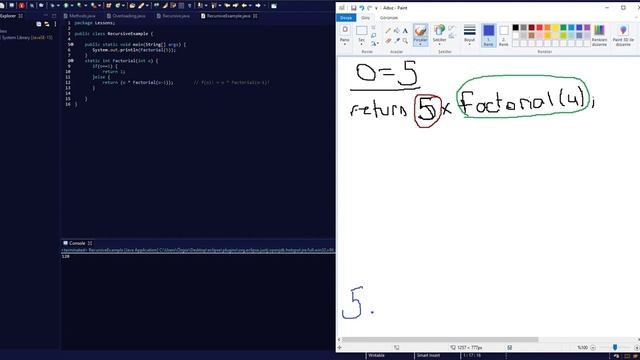Viewport: 640px width, 360px height.
Task: Pick the yellow color swatch
Action: pos(556,27)
